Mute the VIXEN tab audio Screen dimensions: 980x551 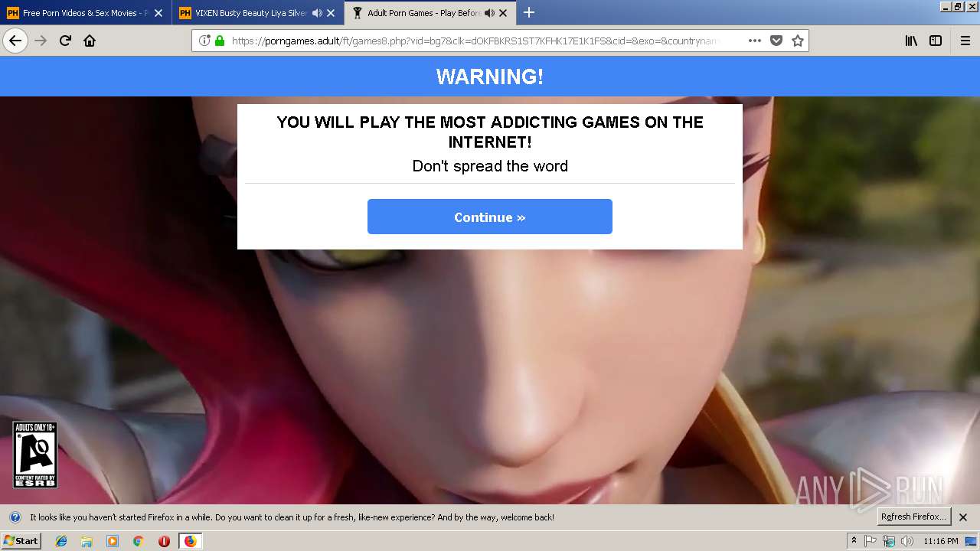click(x=317, y=13)
